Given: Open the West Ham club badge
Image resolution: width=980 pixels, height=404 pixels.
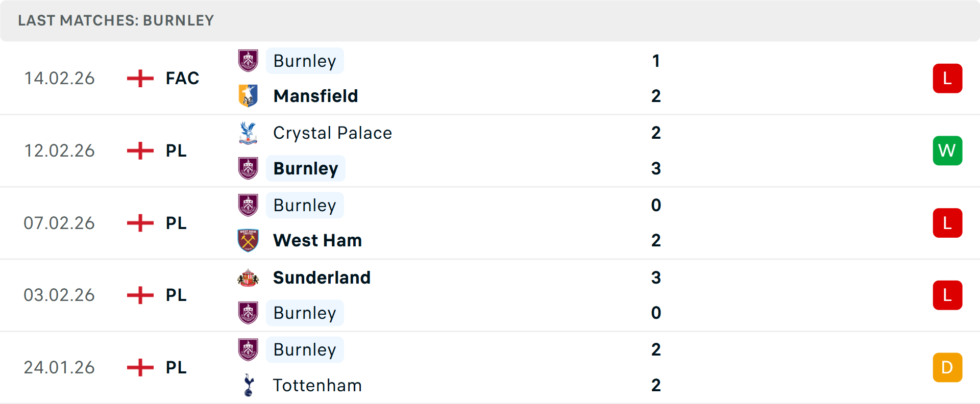Looking at the screenshot, I should click(248, 240).
